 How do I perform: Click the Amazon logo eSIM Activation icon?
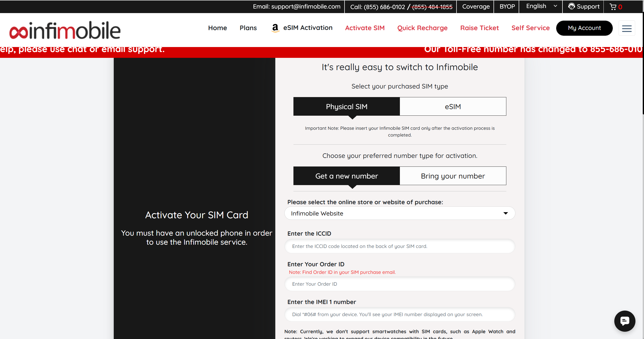coord(275,28)
